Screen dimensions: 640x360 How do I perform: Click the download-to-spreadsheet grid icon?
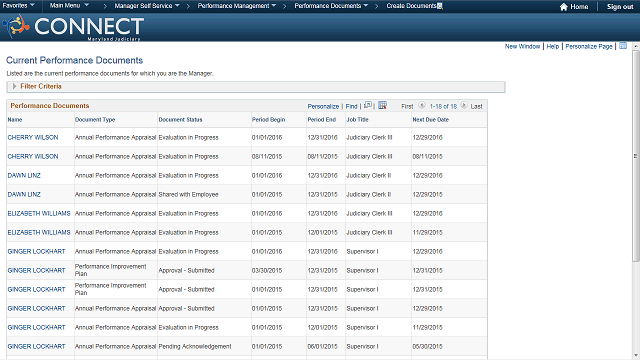382,105
